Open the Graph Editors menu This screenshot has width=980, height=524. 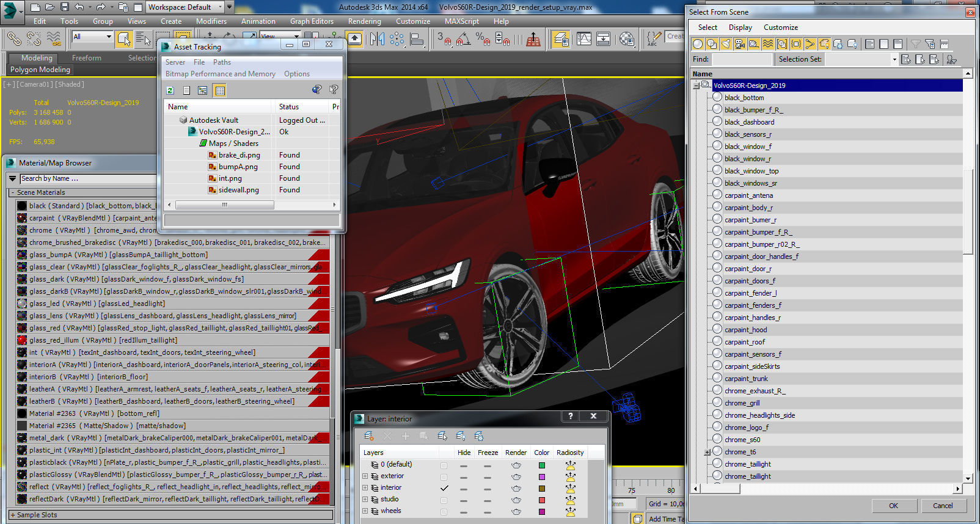pos(312,21)
